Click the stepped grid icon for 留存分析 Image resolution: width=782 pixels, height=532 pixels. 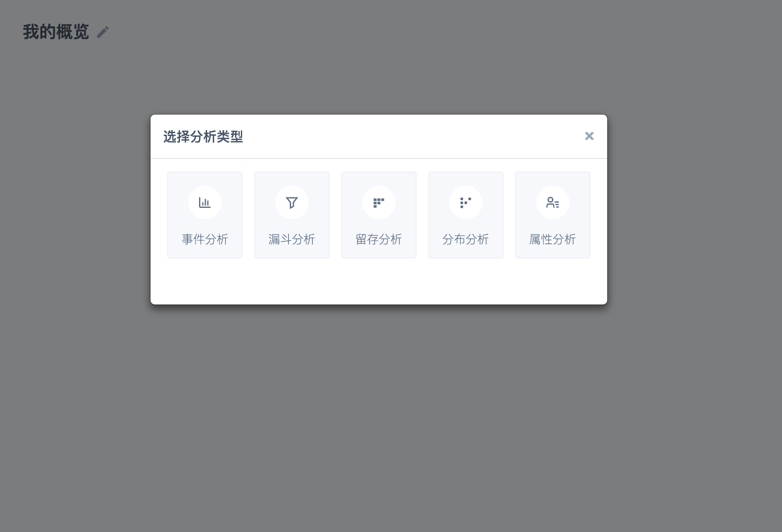pyautogui.click(x=379, y=202)
